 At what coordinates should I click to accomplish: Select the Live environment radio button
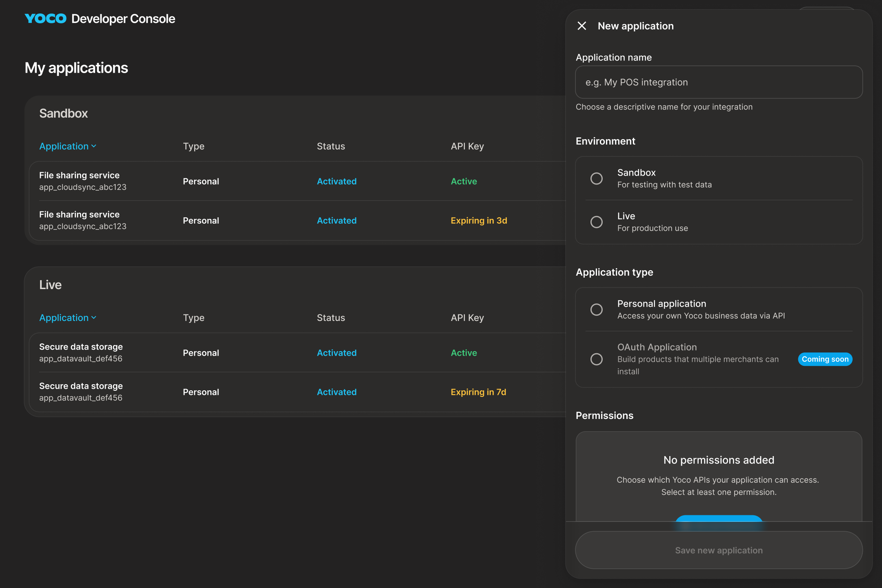tap(597, 222)
